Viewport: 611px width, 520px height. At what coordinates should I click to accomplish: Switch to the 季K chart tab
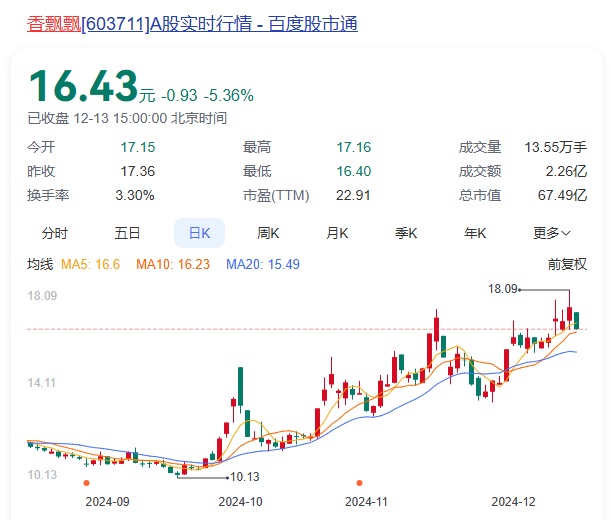406,233
